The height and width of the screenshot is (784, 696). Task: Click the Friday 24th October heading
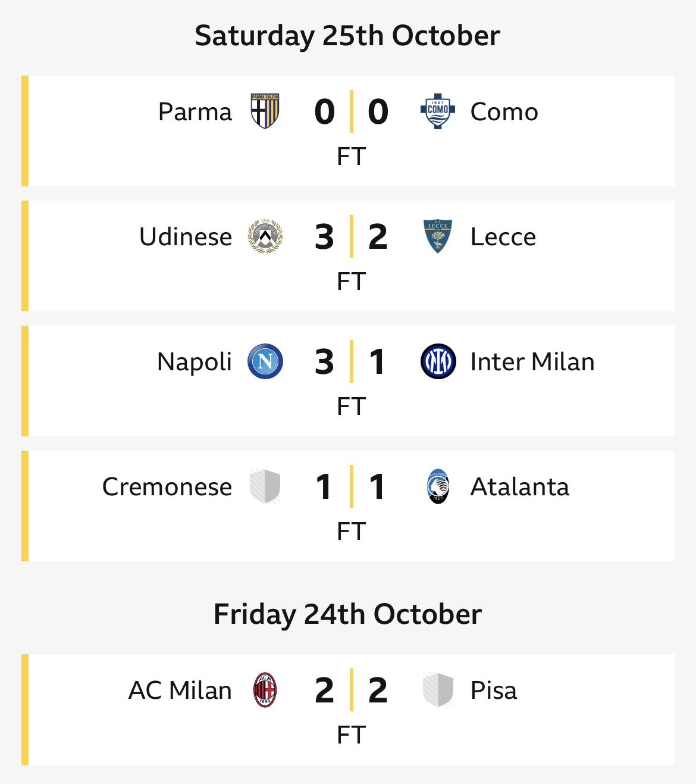pyautogui.click(x=347, y=614)
